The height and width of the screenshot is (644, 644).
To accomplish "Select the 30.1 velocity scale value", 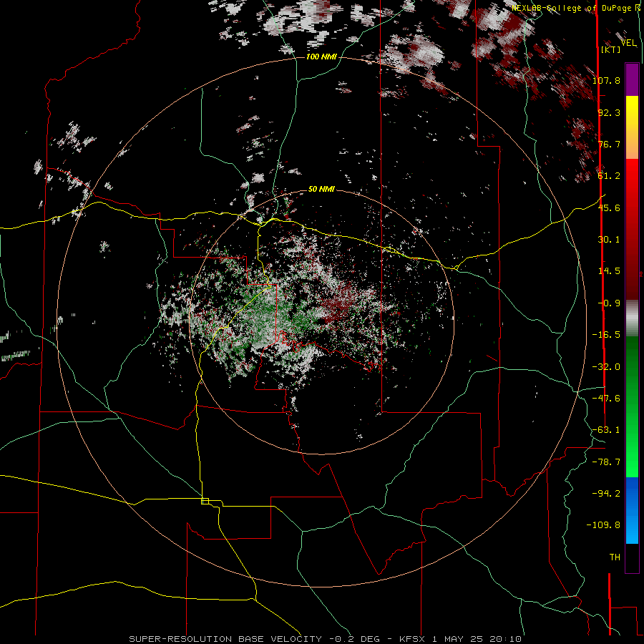I will (609, 240).
